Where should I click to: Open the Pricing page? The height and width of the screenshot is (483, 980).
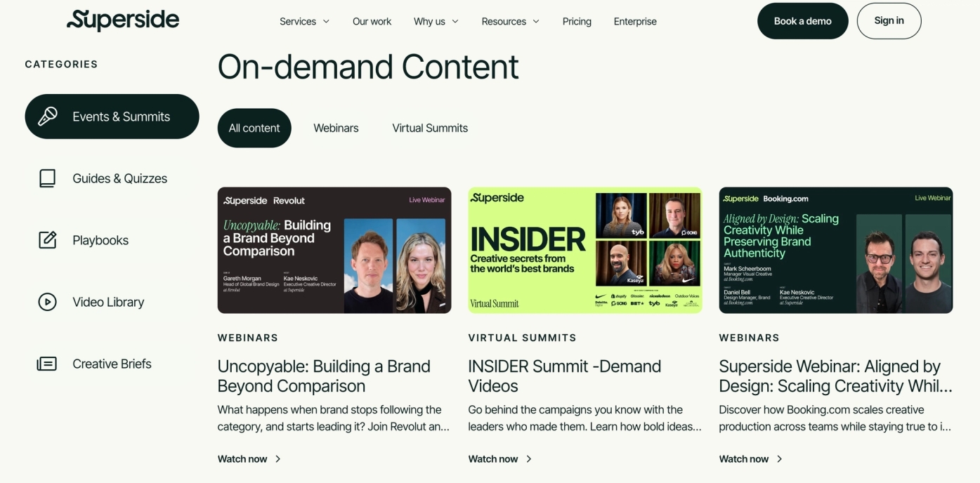(577, 21)
